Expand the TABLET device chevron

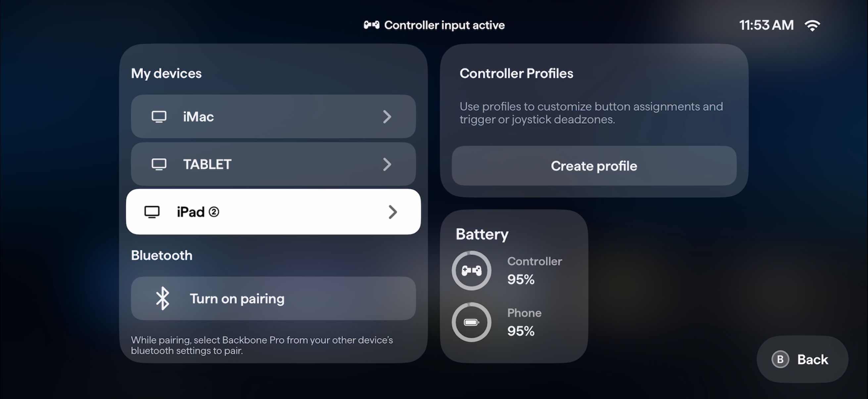pos(387,164)
